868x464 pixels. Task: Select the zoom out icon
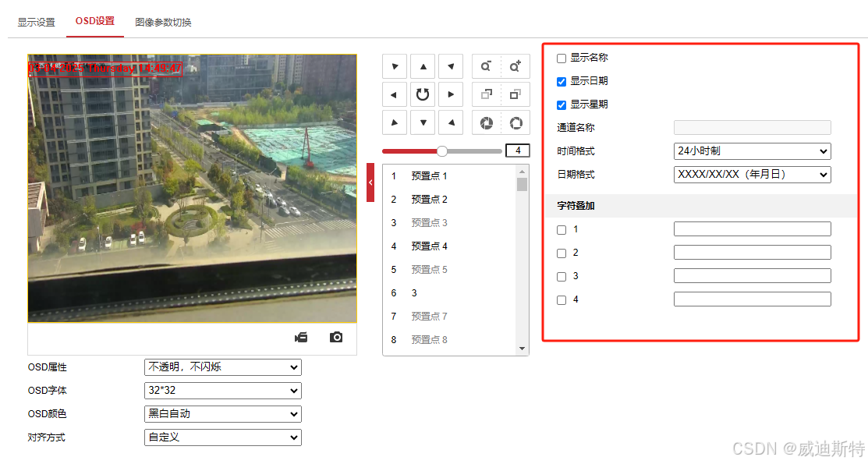(x=485, y=66)
